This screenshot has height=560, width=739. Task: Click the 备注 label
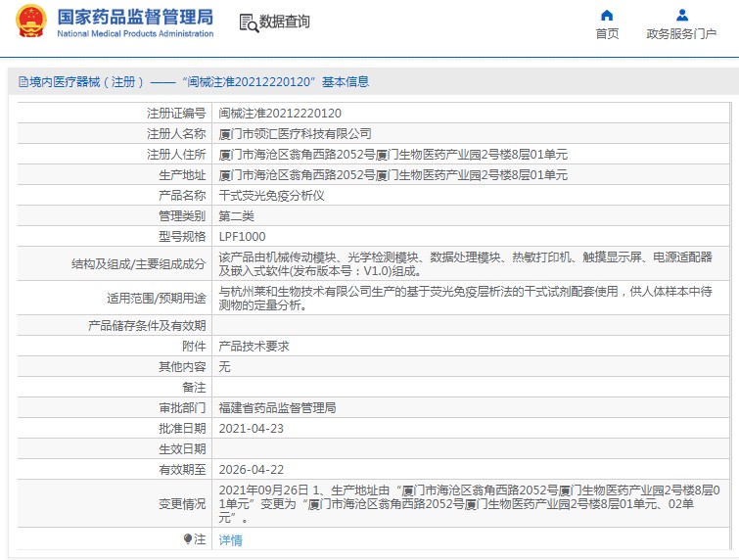tap(194, 388)
